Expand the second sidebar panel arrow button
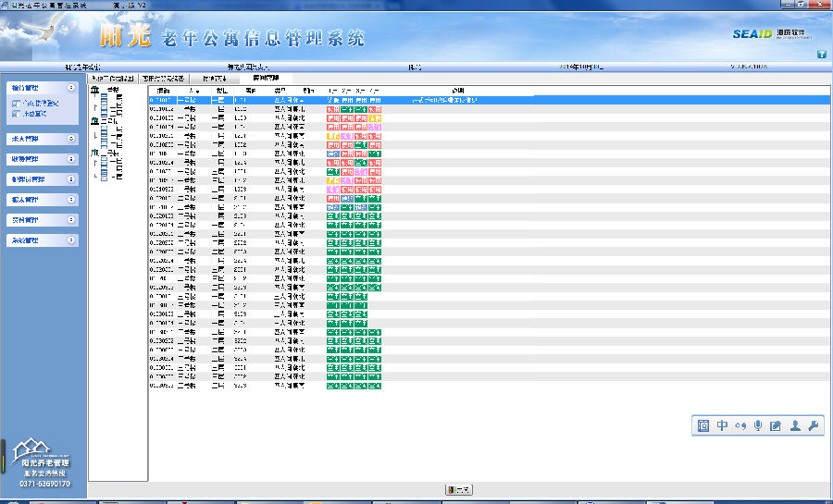This screenshot has width=833, height=504. click(x=71, y=139)
